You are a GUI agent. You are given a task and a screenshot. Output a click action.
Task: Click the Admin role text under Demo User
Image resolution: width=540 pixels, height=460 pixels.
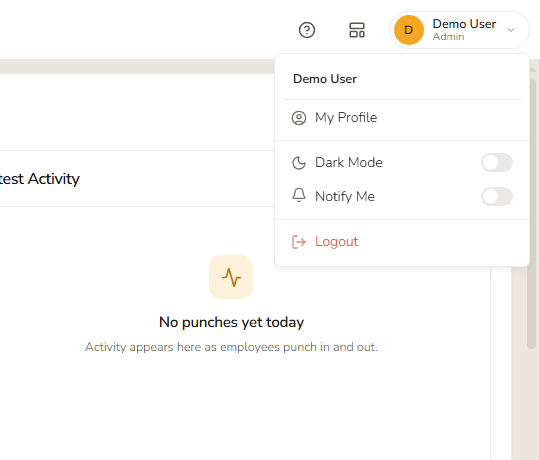(x=448, y=36)
